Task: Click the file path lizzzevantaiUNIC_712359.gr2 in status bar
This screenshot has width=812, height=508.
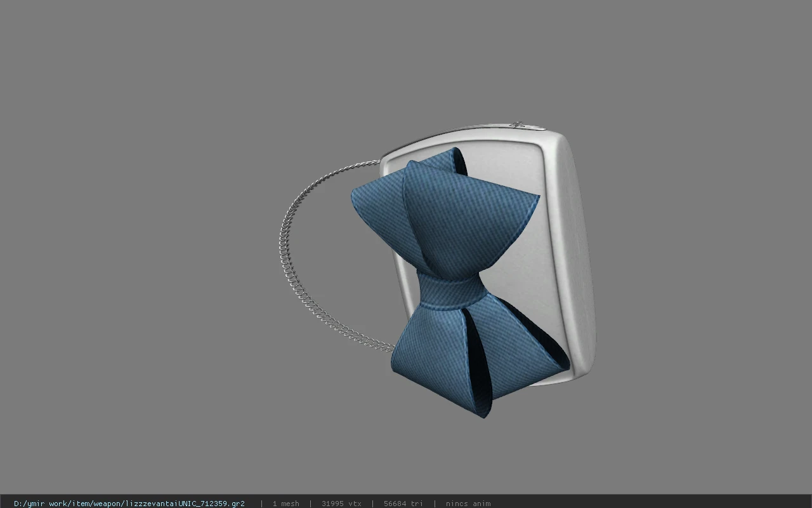Action: point(129,504)
